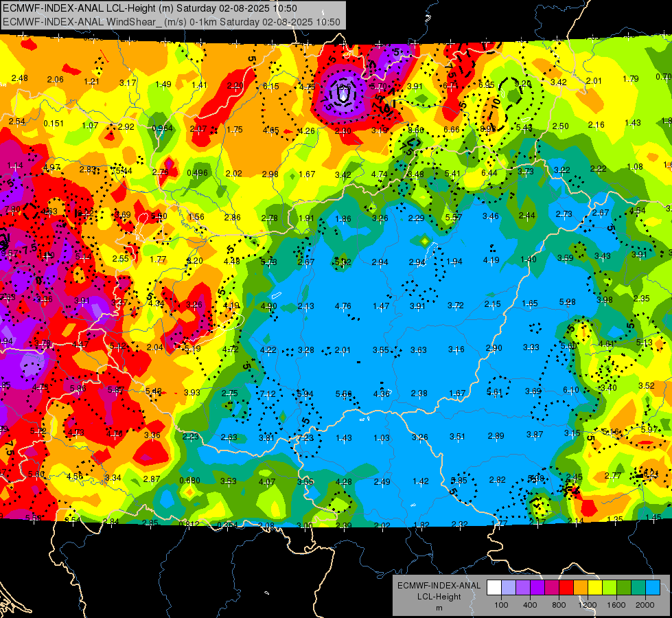
Task: Click the wind shear value 2.82
Action: point(497,479)
